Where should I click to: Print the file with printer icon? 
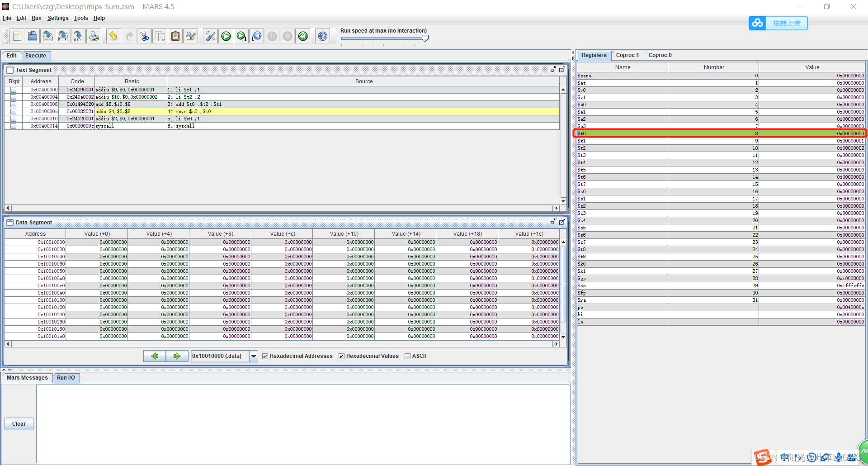[94, 36]
